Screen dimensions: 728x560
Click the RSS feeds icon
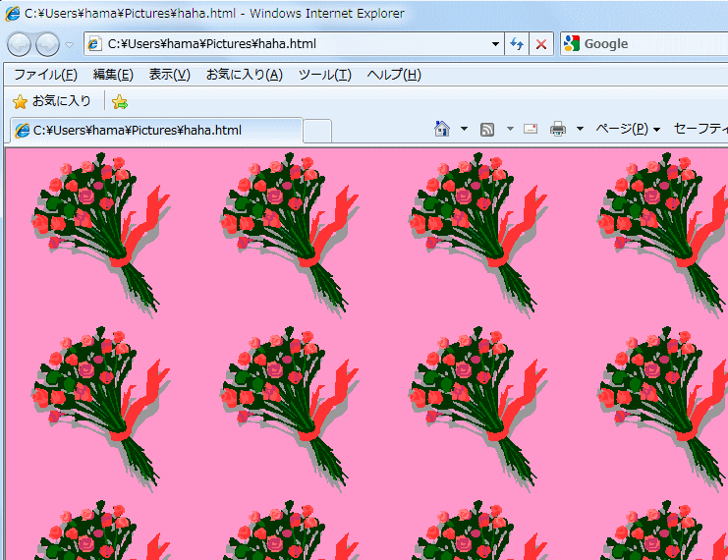pos(487,129)
